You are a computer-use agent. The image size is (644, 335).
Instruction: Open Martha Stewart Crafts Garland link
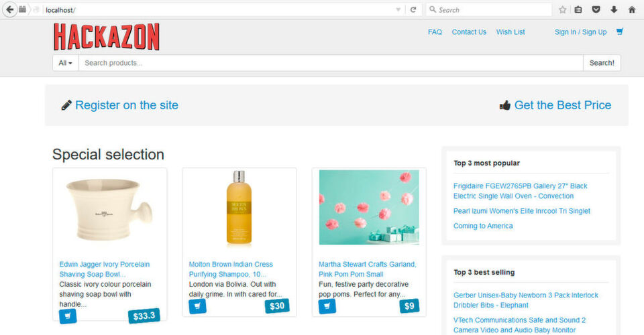368,269
